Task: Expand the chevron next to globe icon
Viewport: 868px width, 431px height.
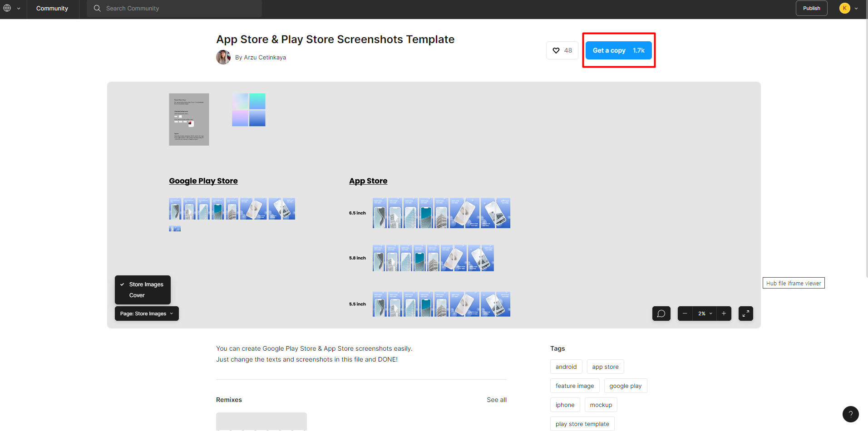Action: click(x=19, y=9)
